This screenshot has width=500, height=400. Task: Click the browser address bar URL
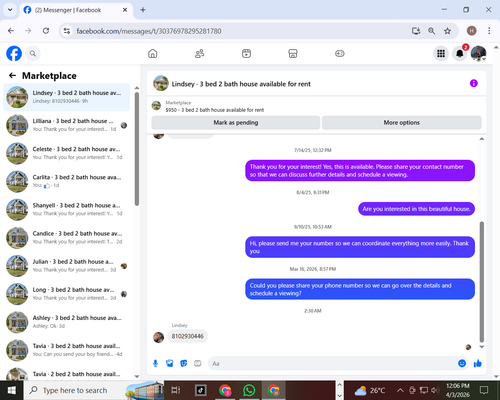[x=149, y=31]
